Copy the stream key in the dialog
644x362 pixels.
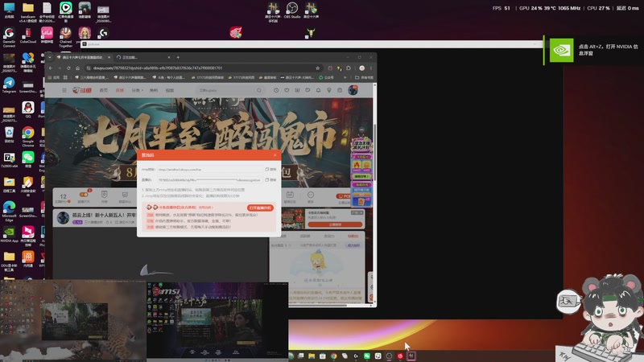(270, 179)
